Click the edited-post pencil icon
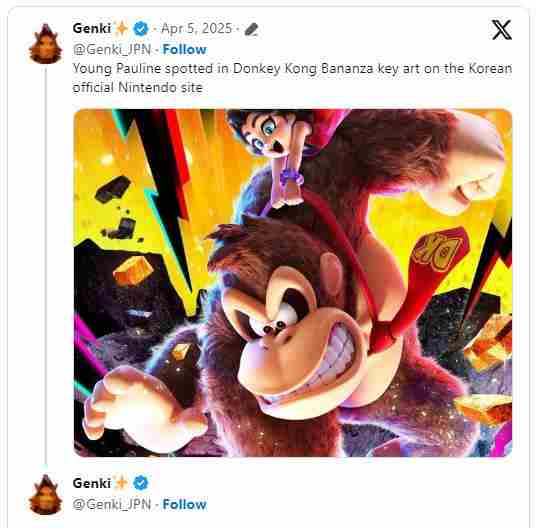536x528 pixels. click(252, 29)
